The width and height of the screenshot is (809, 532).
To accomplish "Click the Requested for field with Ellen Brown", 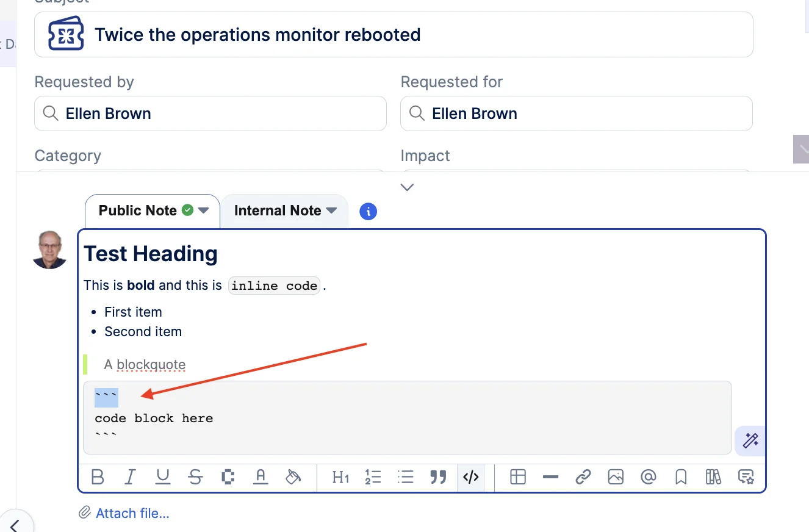I will (x=577, y=113).
